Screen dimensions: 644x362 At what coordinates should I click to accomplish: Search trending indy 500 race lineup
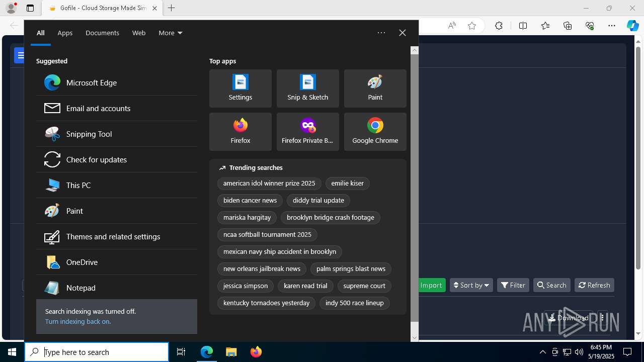[355, 303]
